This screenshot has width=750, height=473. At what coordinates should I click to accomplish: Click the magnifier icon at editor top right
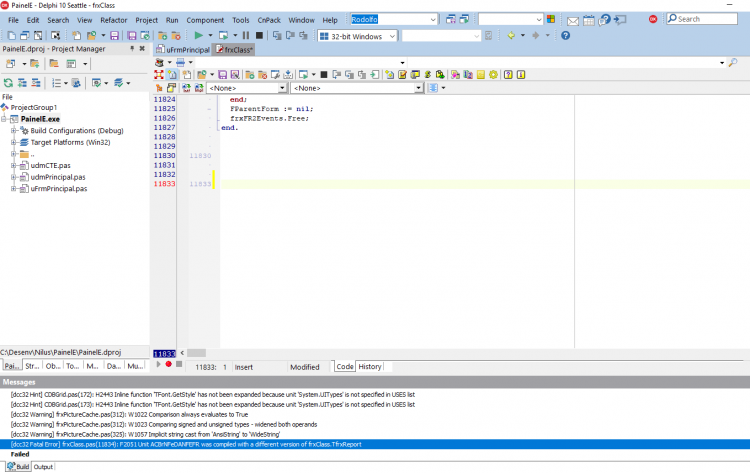pyautogui.click(x=733, y=63)
